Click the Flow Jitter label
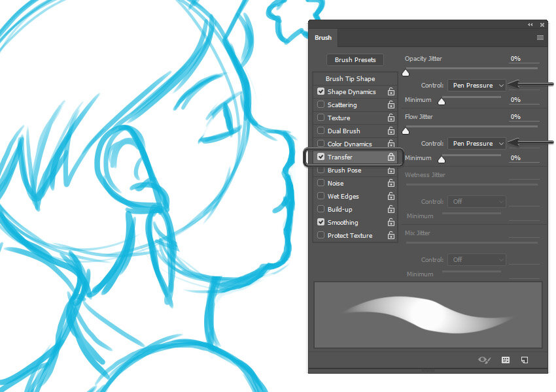556x392 pixels. tap(419, 117)
